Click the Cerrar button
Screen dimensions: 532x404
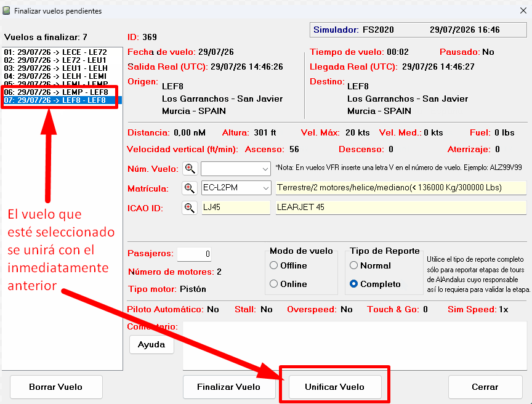pos(485,387)
